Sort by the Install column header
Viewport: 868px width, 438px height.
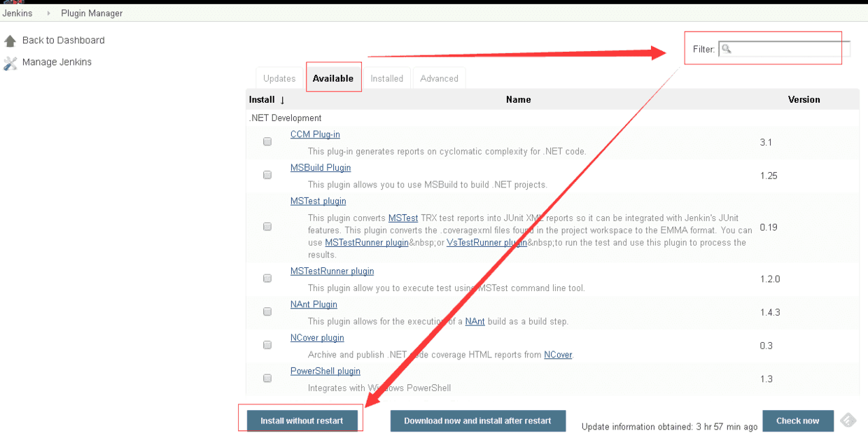click(267, 99)
